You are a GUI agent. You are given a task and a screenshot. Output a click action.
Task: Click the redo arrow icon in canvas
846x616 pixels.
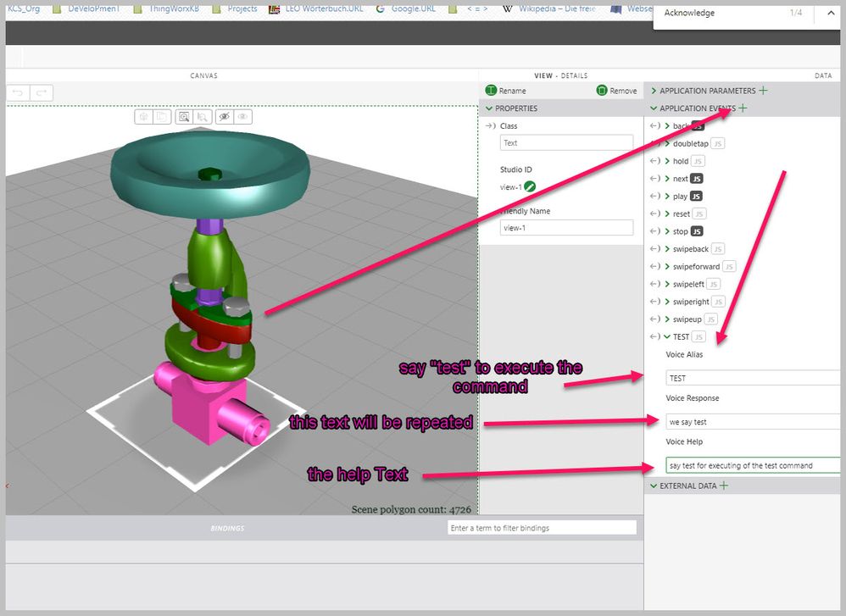[x=41, y=92]
